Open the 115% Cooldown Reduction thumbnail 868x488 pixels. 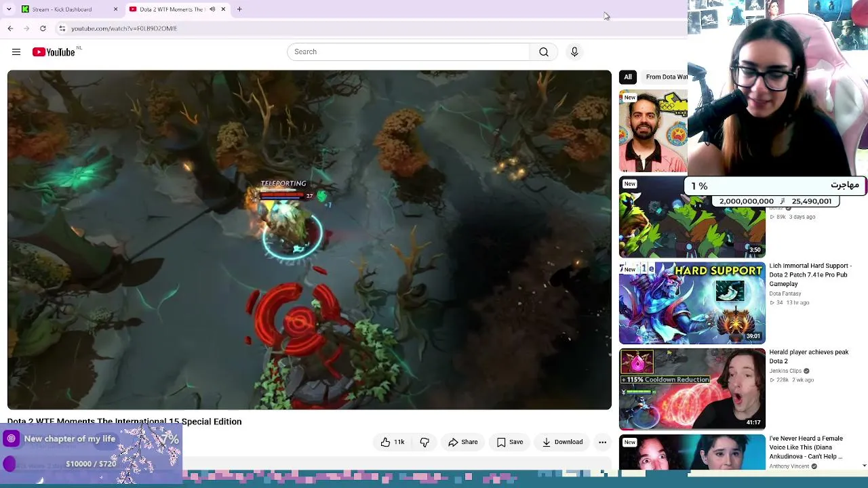coord(692,389)
